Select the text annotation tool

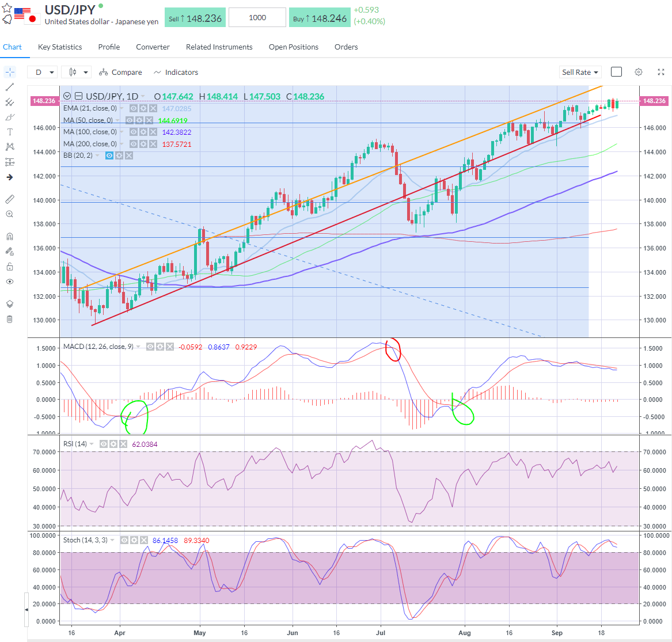10,132
